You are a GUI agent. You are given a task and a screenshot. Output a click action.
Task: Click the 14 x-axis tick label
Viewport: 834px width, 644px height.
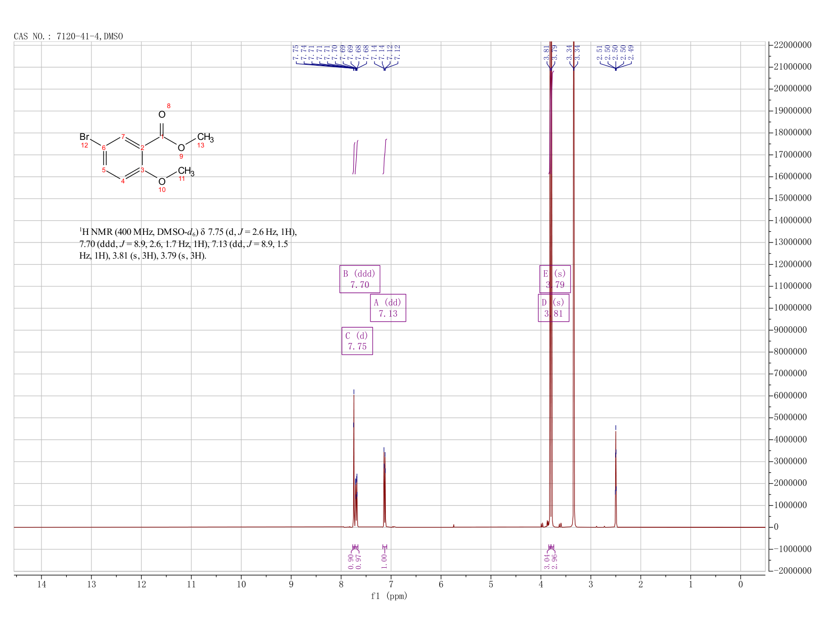[41, 584]
